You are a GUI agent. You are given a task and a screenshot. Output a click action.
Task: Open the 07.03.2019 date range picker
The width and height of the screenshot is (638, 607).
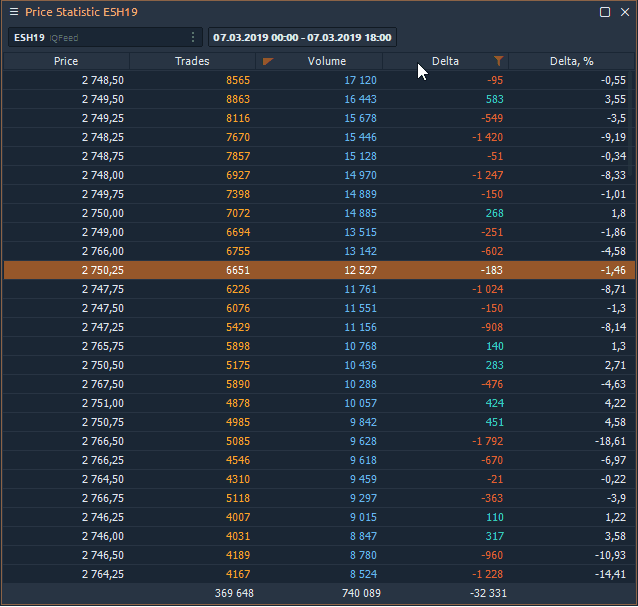pyautogui.click(x=302, y=37)
